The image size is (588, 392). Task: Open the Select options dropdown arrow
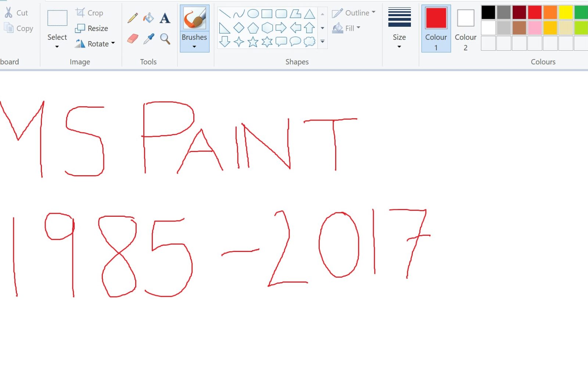(57, 47)
